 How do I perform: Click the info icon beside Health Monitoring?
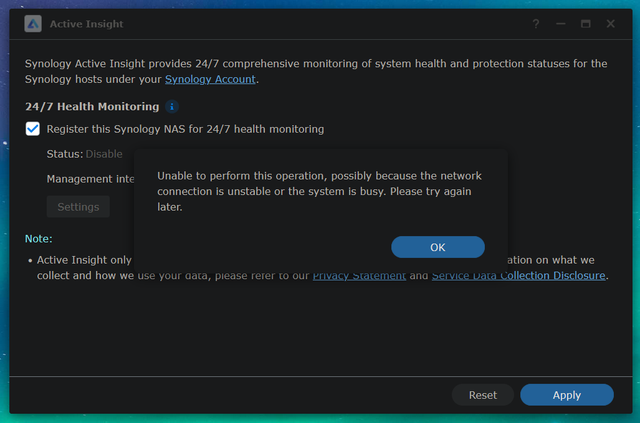pos(172,107)
